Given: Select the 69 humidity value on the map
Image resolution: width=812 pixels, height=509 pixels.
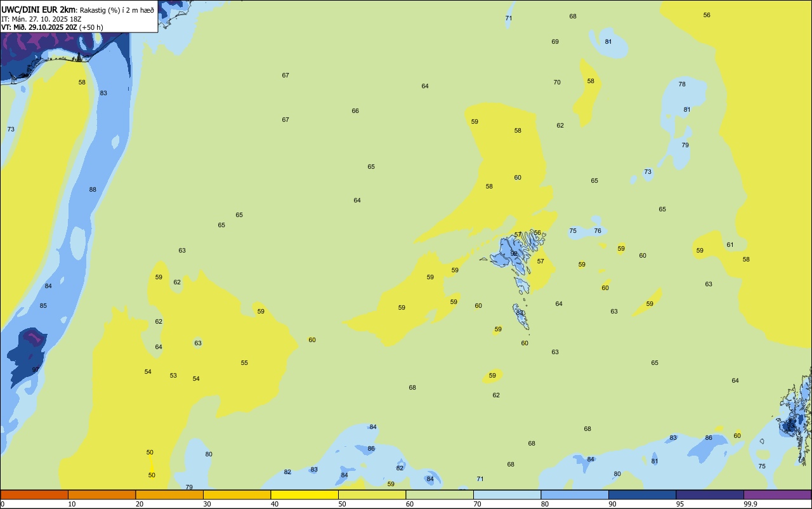Looking at the screenshot, I should pyautogui.click(x=555, y=42).
